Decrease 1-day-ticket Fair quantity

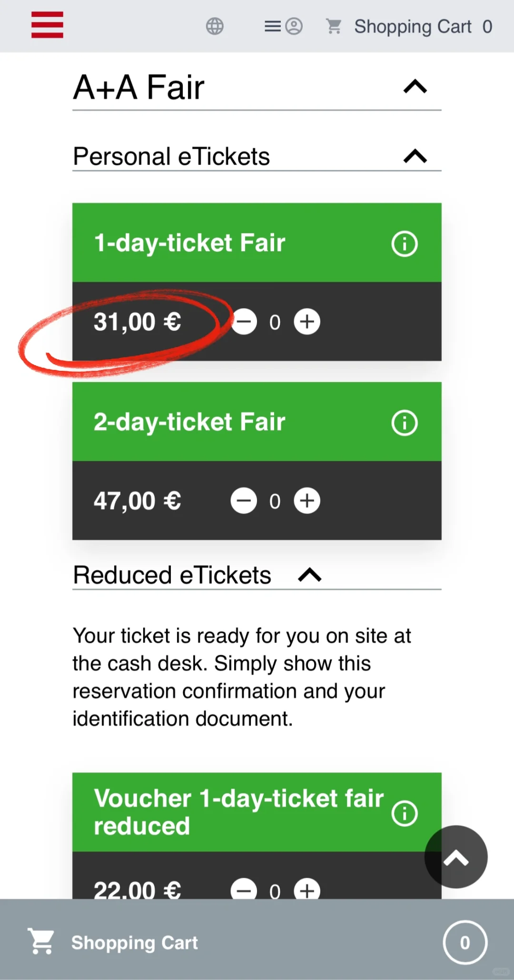[244, 322]
